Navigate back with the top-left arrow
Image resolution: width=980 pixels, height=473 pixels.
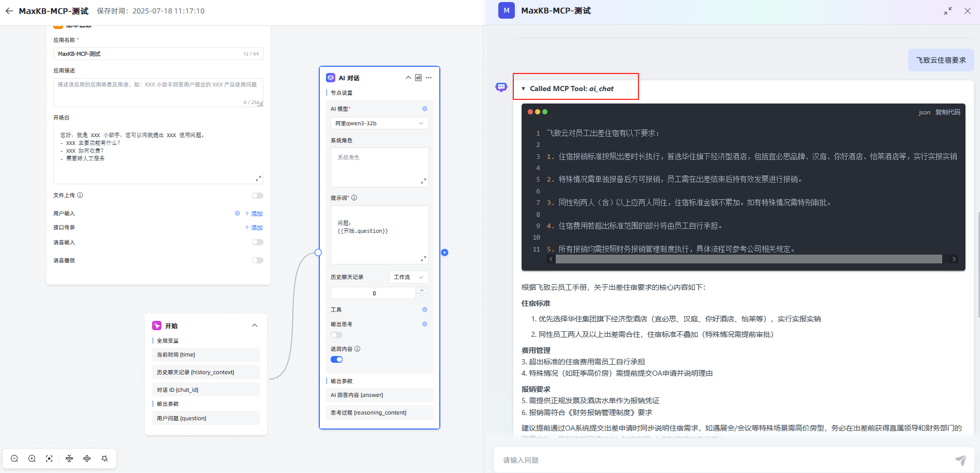tap(9, 11)
